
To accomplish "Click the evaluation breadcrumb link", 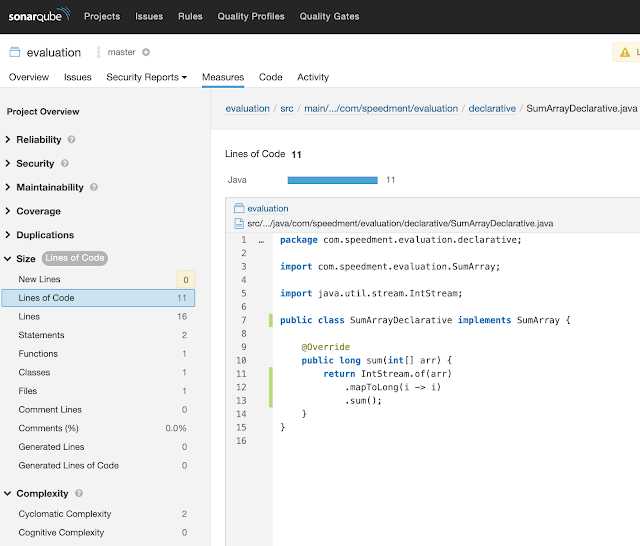I will click(247, 109).
